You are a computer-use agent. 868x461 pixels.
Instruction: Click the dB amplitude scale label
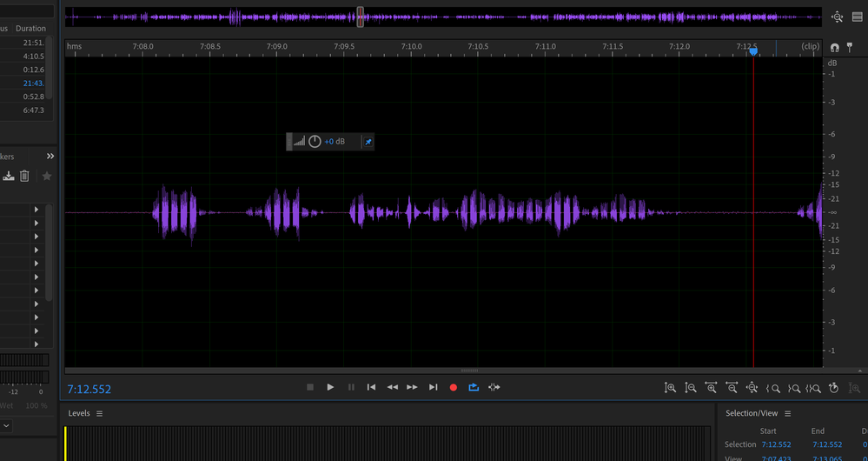832,63
